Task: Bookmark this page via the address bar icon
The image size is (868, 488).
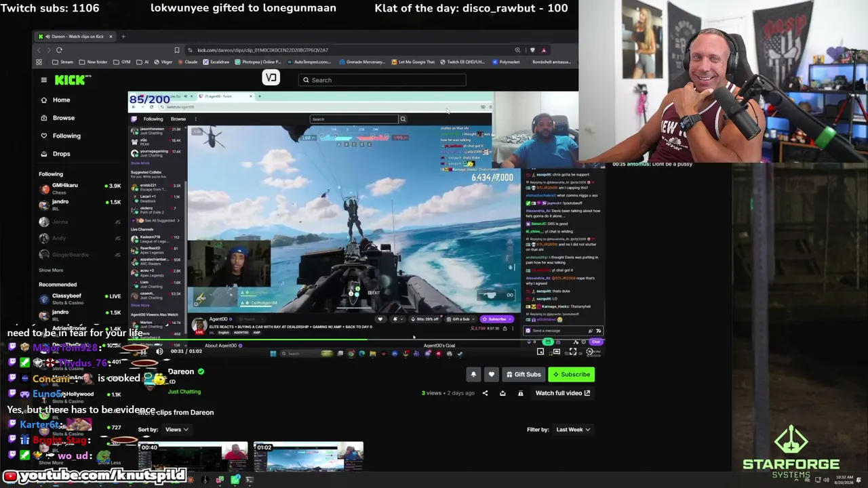Action: [x=177, y=50]
